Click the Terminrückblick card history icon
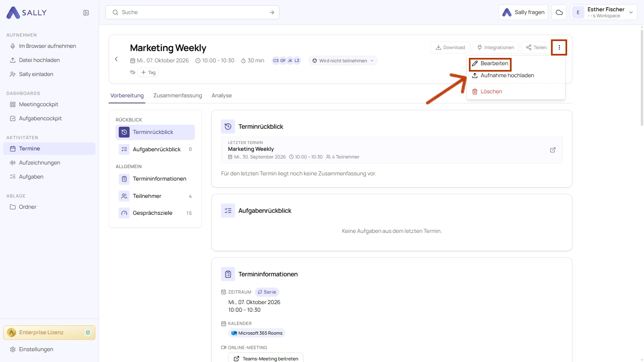Screen dimensions: 644x362 click(228, 126)
